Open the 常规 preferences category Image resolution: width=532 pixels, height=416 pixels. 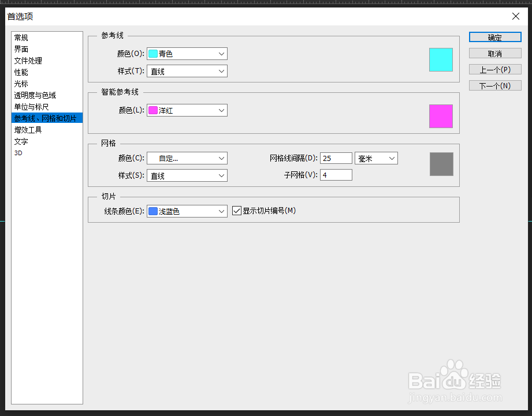point(47,38)
